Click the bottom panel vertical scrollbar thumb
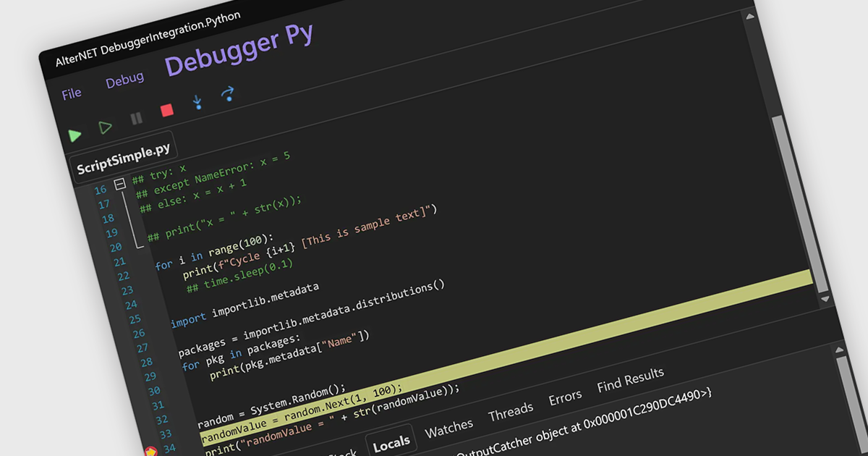 tap(854, 405)
